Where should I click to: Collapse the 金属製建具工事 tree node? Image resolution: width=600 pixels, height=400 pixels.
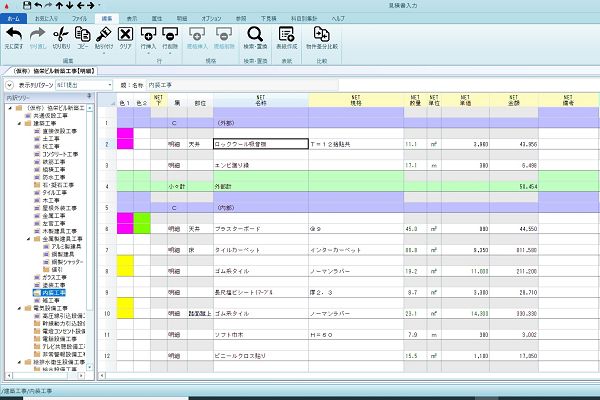(28, 239)
